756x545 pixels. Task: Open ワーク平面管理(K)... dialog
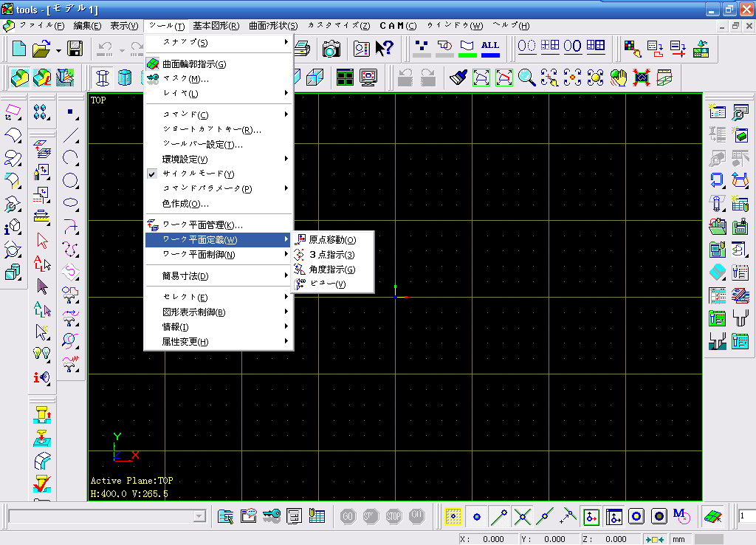tap(219, 225)
